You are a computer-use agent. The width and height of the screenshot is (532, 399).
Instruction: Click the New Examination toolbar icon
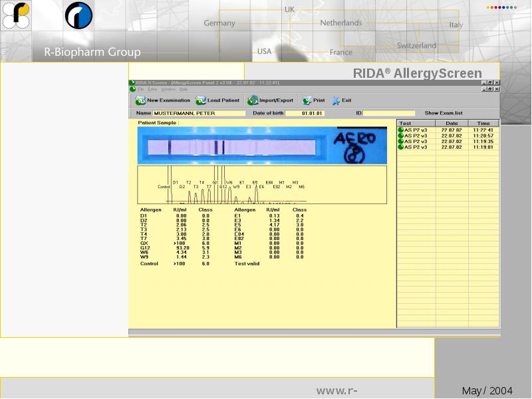(x=140, y=100)
